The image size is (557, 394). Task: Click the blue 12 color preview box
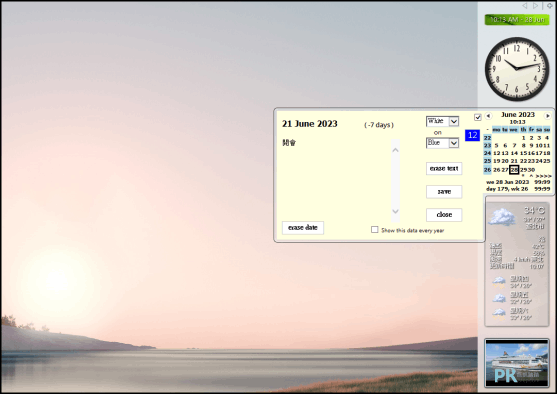click(472, 135)
